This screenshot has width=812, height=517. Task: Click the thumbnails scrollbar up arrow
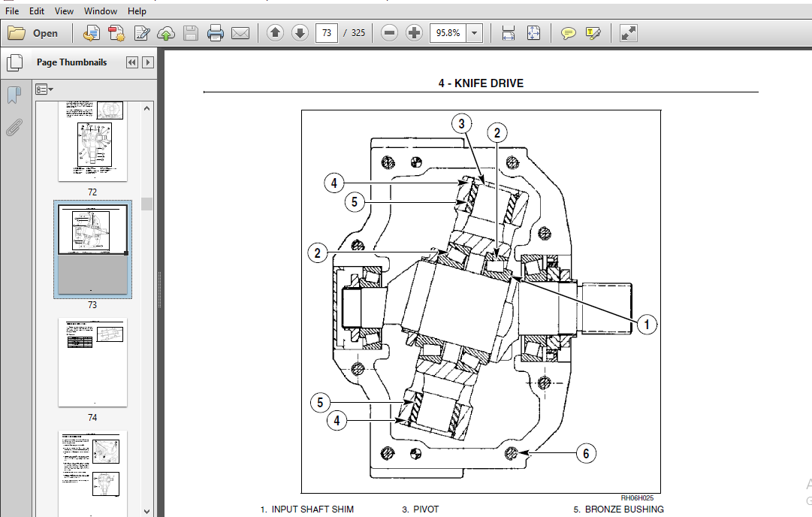click(147, 108)
